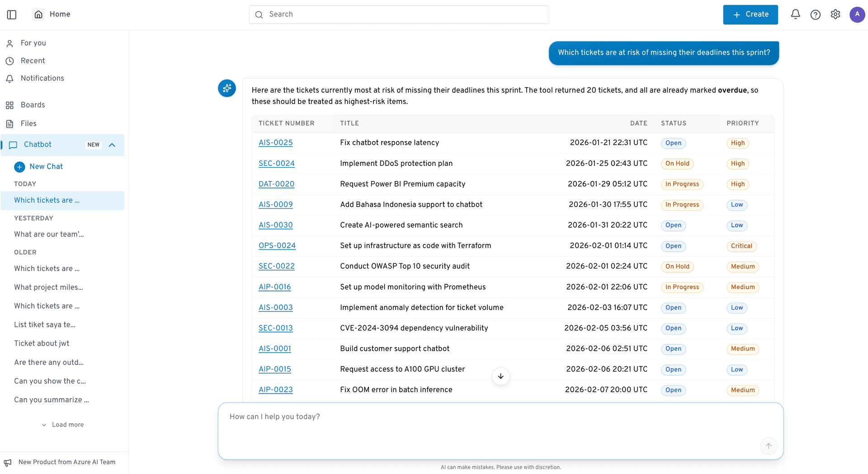Image resolution: width=868 pixels, height=474 pixels.
Task: Click the Create button
Action: 750,14
